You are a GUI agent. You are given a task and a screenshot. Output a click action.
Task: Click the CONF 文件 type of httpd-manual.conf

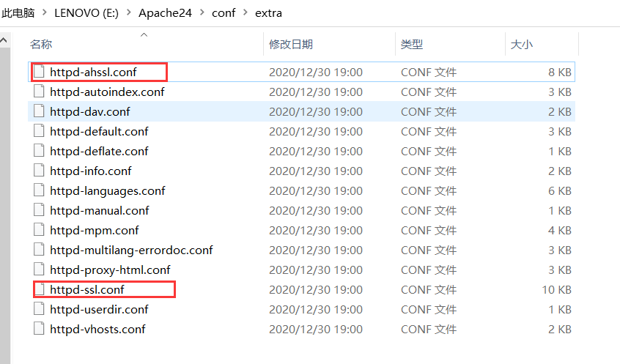429,210
